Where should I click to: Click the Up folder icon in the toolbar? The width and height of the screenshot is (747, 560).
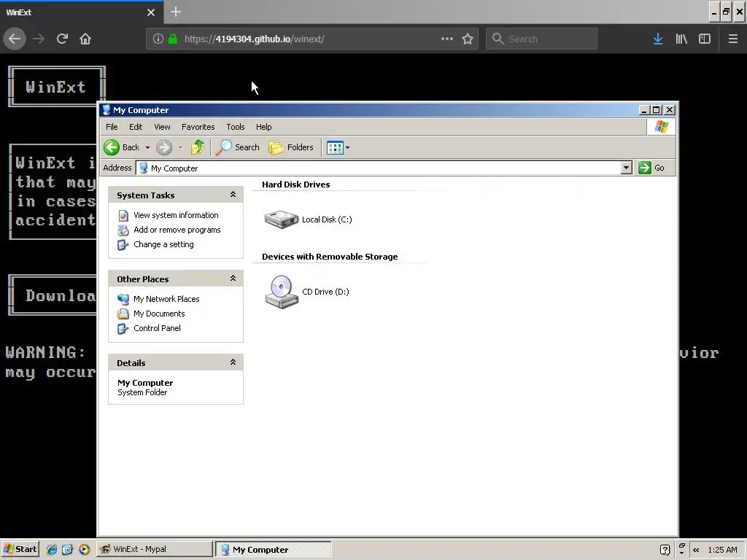(197, 147)
